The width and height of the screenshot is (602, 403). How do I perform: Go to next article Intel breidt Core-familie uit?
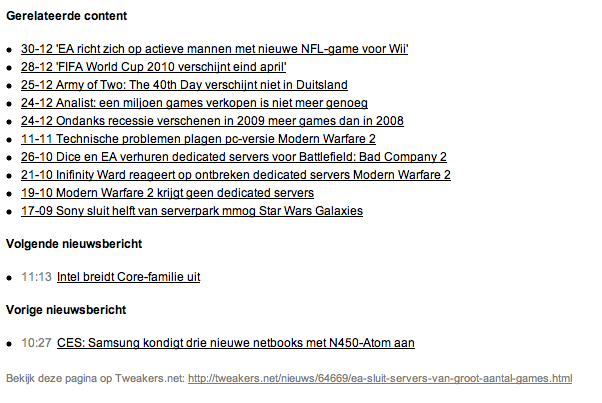tap(121, 277)
